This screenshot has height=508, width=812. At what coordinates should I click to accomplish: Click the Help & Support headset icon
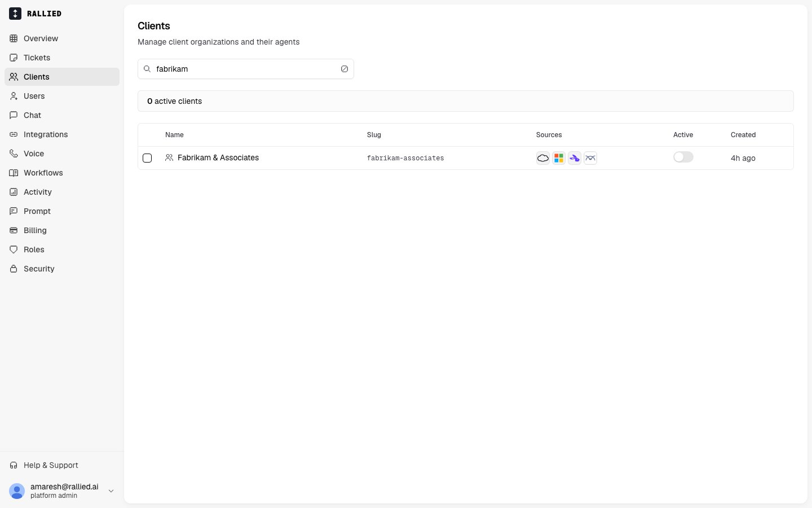[x=14, y=465]
